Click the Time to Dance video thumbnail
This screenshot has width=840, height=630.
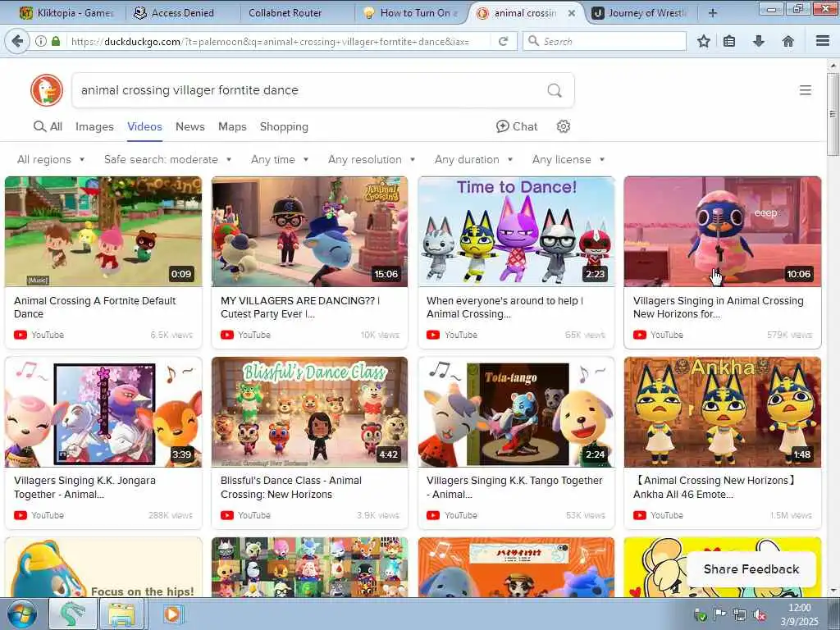(x=517, y=231)
